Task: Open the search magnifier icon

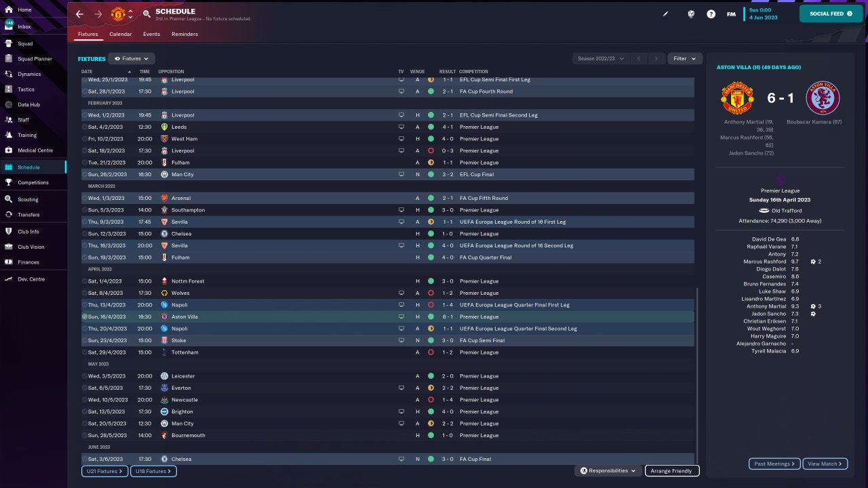Action: pyautogui.click(x=147, y=14)
